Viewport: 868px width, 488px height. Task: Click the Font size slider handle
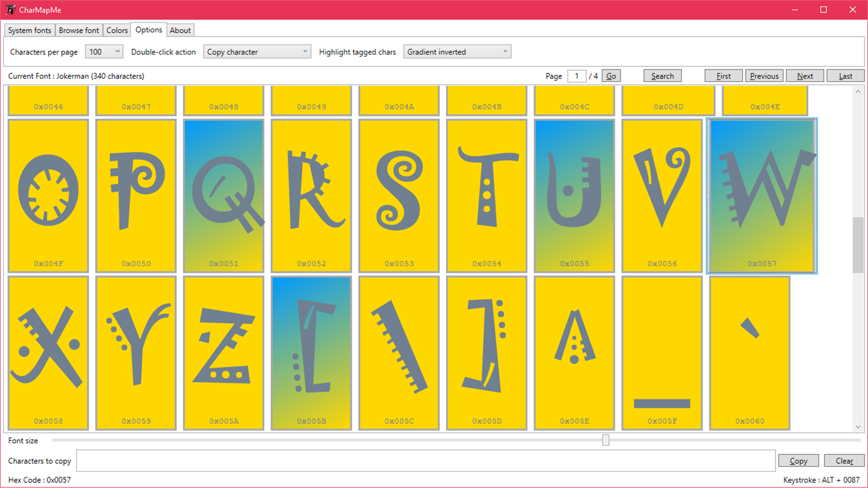click(x=606, y=440)
